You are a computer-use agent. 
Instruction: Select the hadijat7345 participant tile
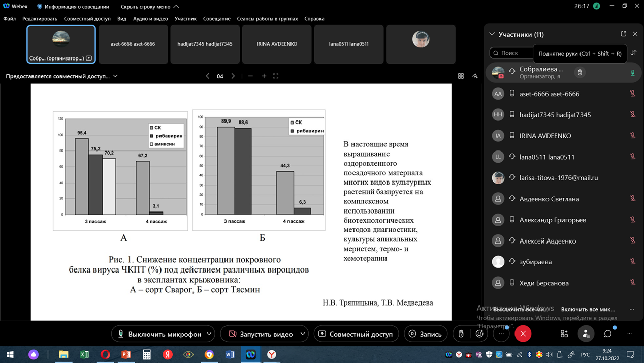coord(205,45)
